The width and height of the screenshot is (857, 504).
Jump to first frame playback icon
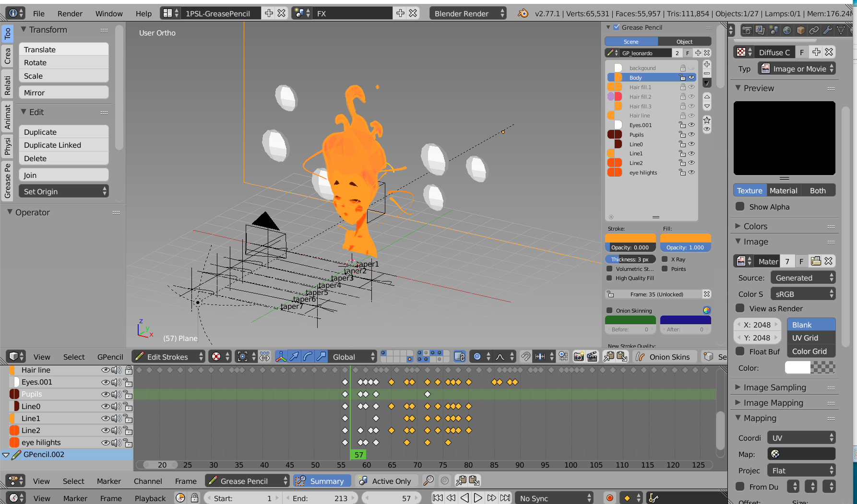[x=438, y=498]
